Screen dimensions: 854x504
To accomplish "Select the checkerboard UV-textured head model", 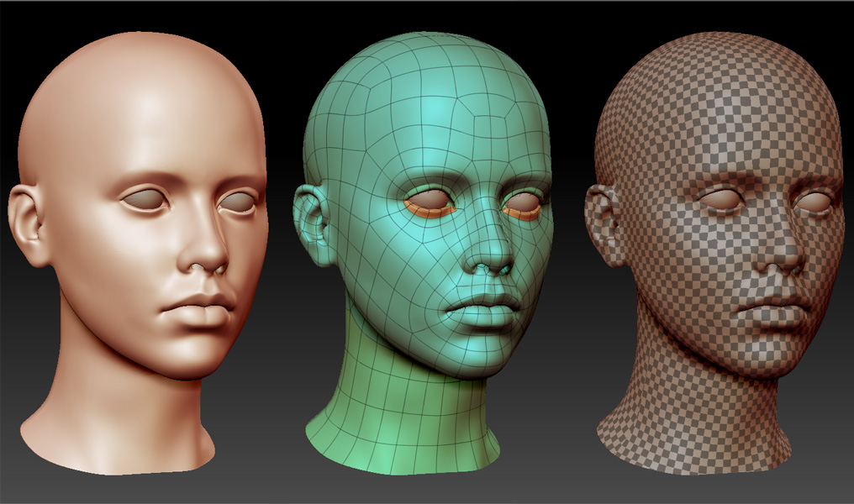I will 716,253.
